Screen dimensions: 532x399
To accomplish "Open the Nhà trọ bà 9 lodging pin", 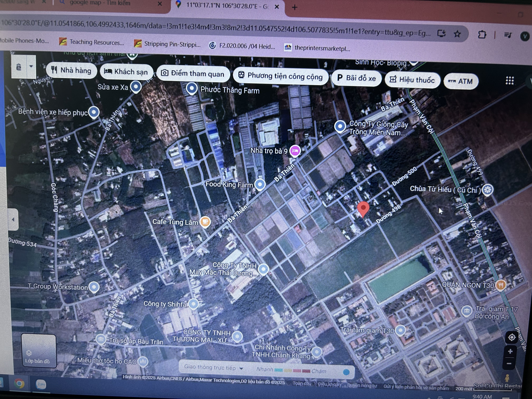I will tap(295, 151).
